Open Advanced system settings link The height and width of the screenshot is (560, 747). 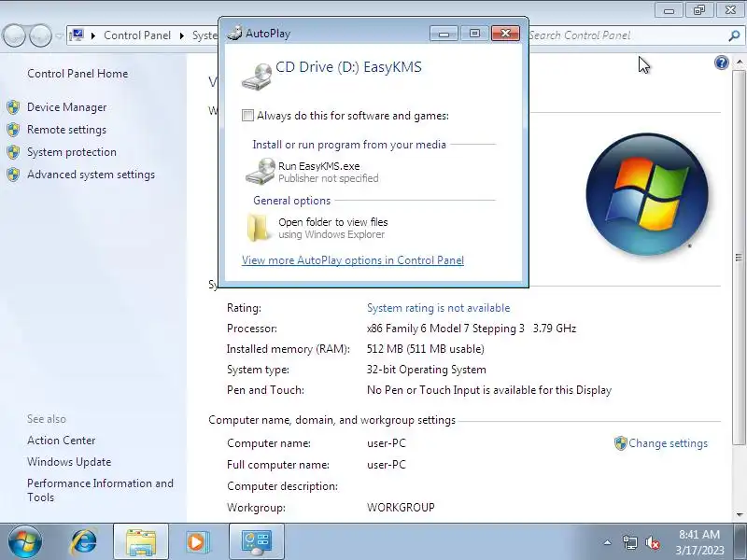click(x=91, y=175)
